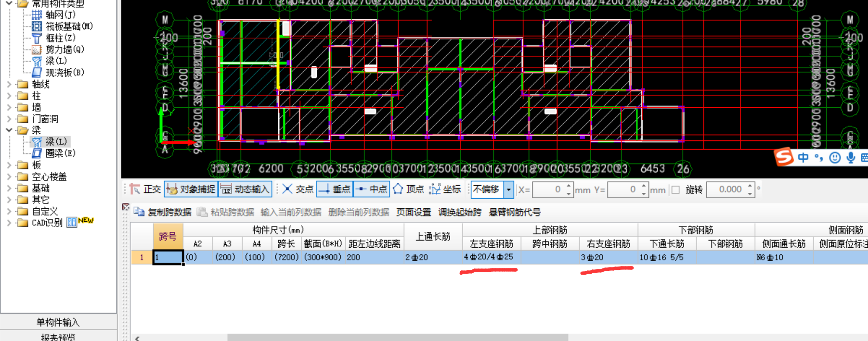Click the 截面 cell (300*900)
The width and height of the screenshot is (868, 341).
click(x=323, y=257)
